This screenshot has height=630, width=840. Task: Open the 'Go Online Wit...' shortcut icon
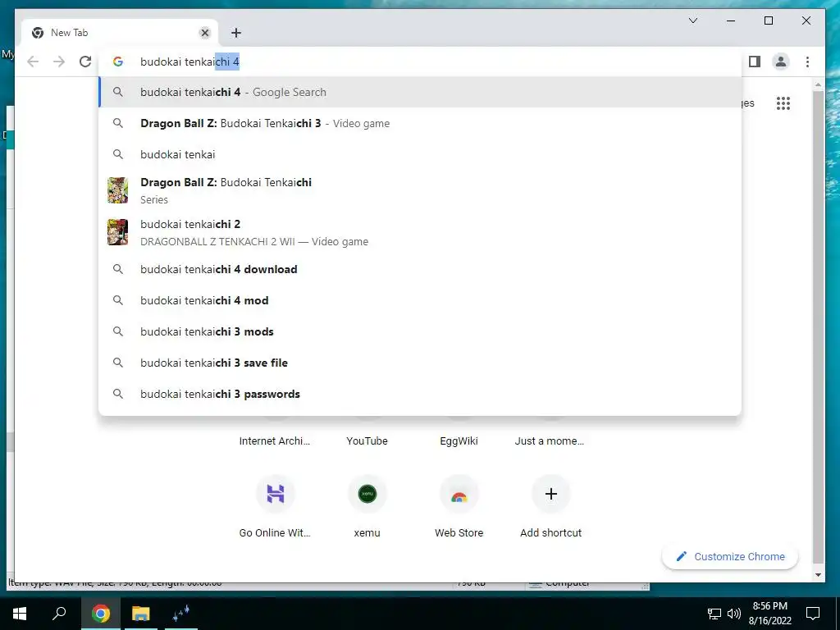tap(276, 493)
